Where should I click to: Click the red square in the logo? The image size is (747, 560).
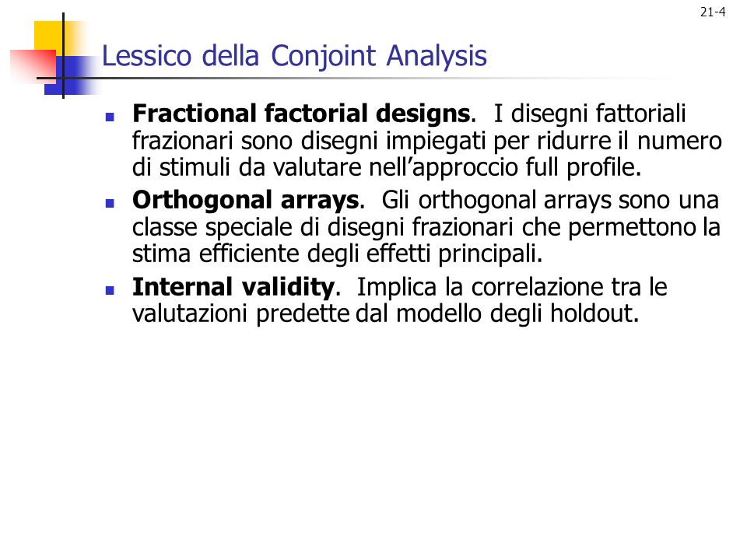click(x=33, y=66)
